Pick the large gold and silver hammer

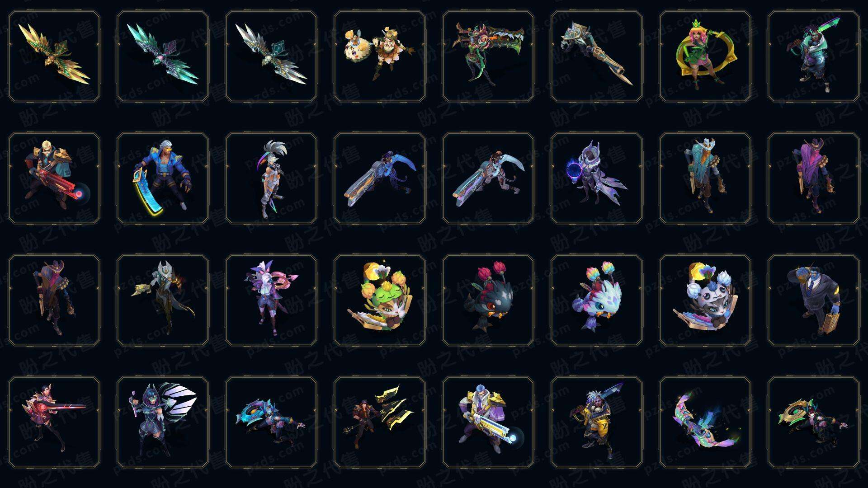pos(597,56)
